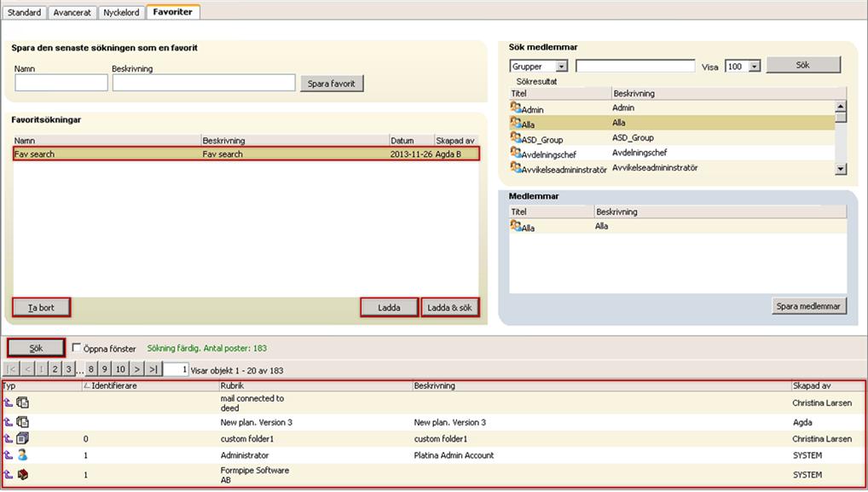Image resolution: width=868 pixels, height=492 pixels.
Task: Go to the next results page
Action: click(137, 369)
